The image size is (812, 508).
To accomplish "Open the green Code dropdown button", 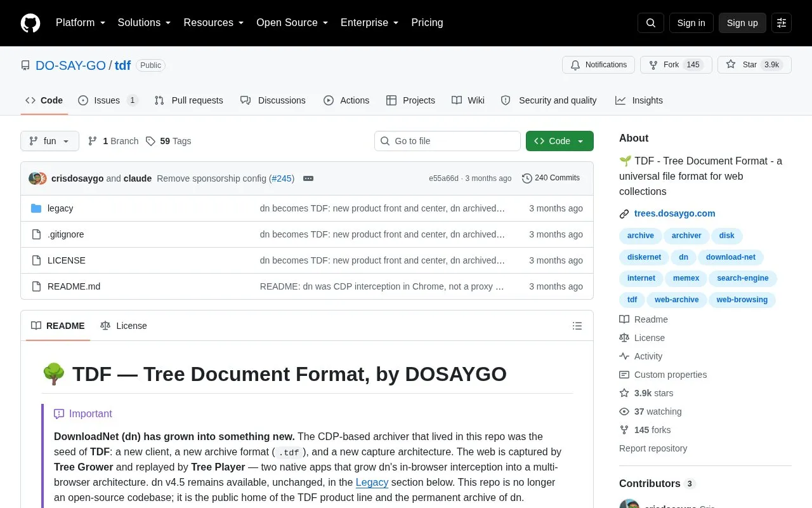I will (560, 141).
